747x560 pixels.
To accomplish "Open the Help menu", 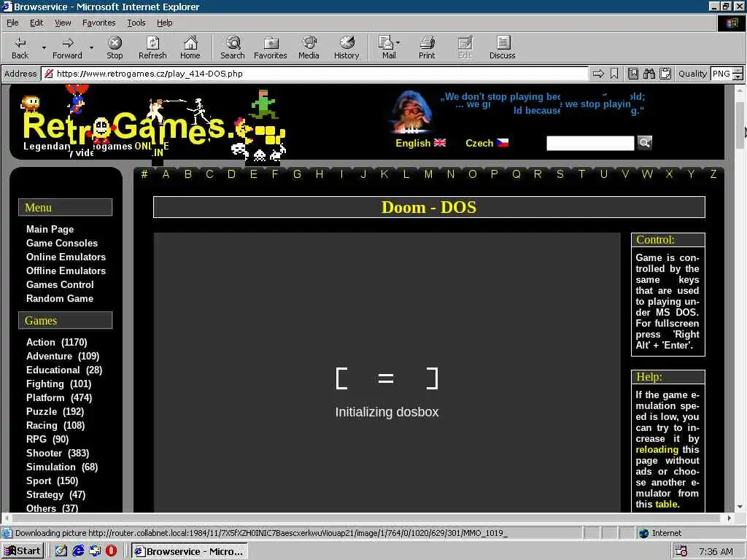I will (x=164, y=23).
